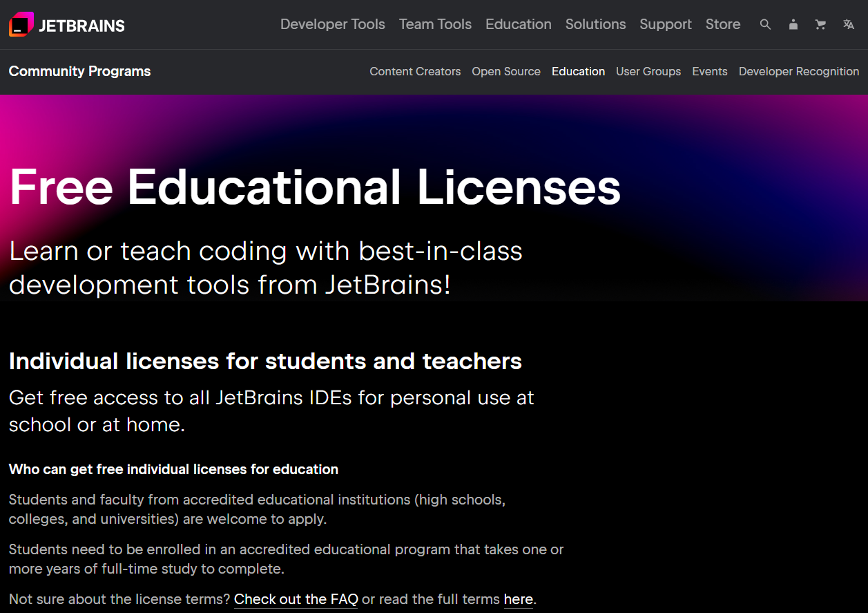Open the Team Tools menu

pyautogui.click(x=435, y=24)
